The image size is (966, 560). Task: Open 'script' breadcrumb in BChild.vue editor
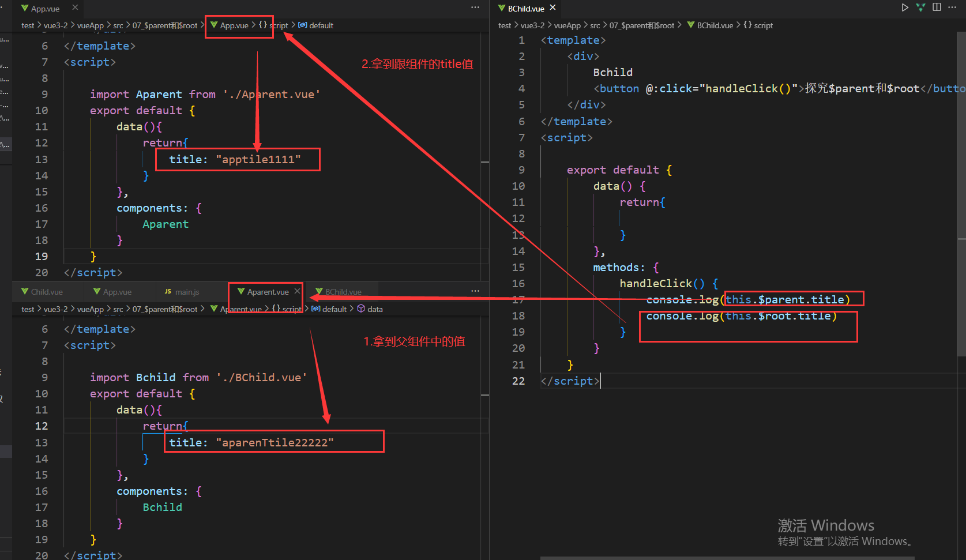(763, 25)
